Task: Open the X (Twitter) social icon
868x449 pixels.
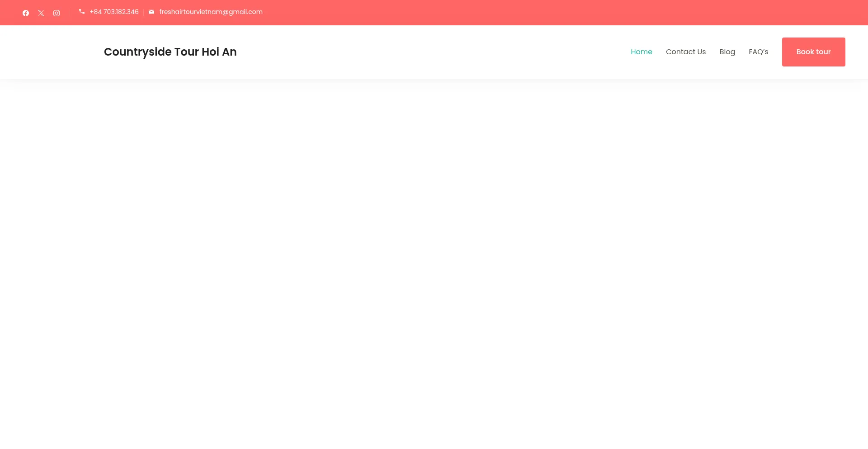Action: tap(41, 13)
